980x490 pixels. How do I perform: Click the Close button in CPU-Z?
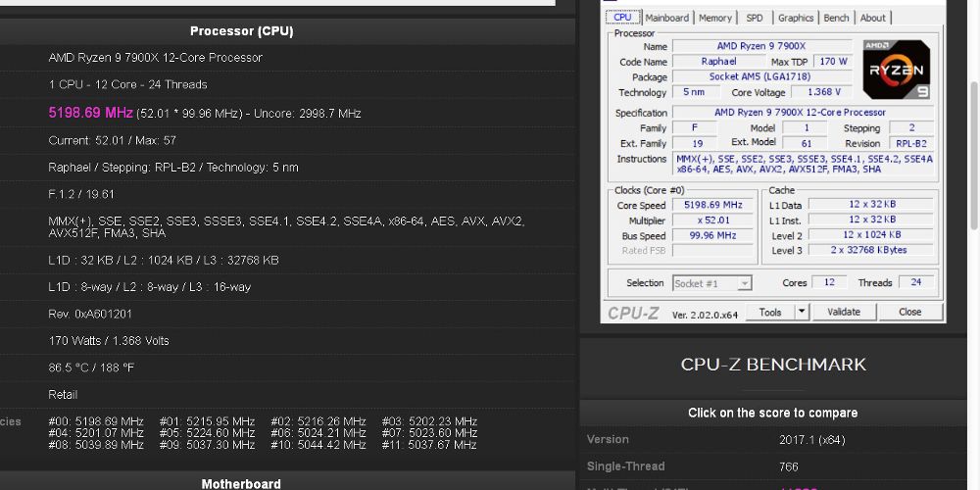[x=910, y=312]
